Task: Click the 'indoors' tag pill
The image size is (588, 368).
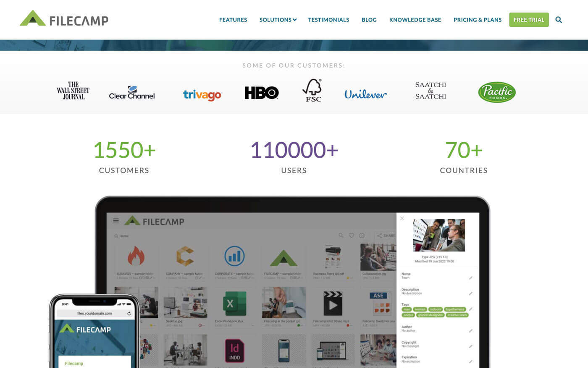Action: 436,309
